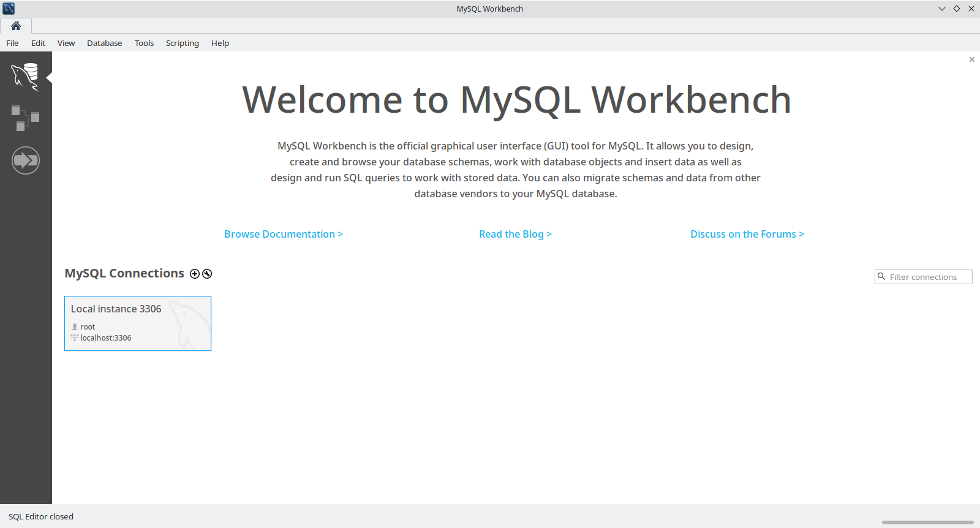The width and height of the screenshot is (980, 528).
Task: Click the Welcome to MySQL Workbench heading
Action: click(517, 100)
